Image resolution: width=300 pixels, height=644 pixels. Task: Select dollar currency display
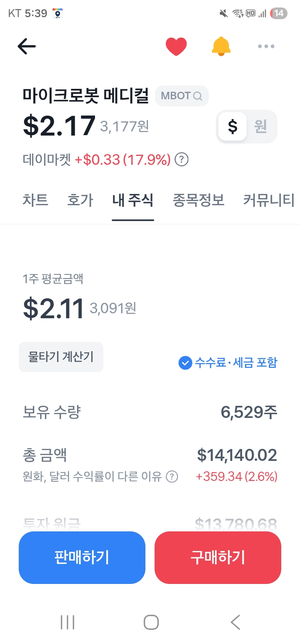coord(232,126)
